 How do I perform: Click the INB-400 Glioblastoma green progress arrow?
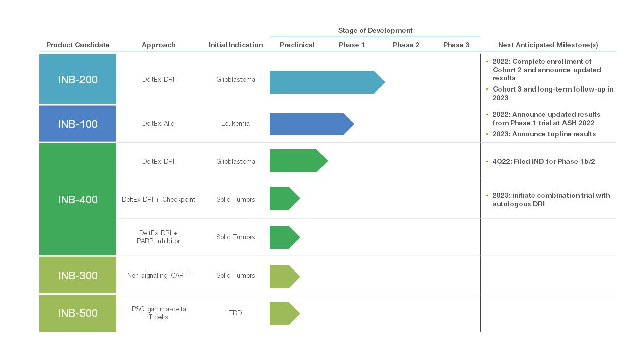(x=298, y=161)
